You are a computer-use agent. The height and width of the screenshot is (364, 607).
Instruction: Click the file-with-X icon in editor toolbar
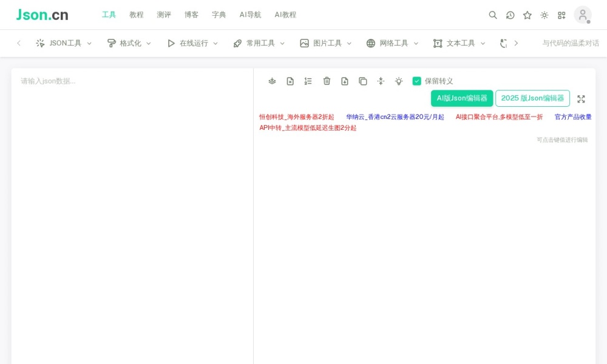pos(290,81)
